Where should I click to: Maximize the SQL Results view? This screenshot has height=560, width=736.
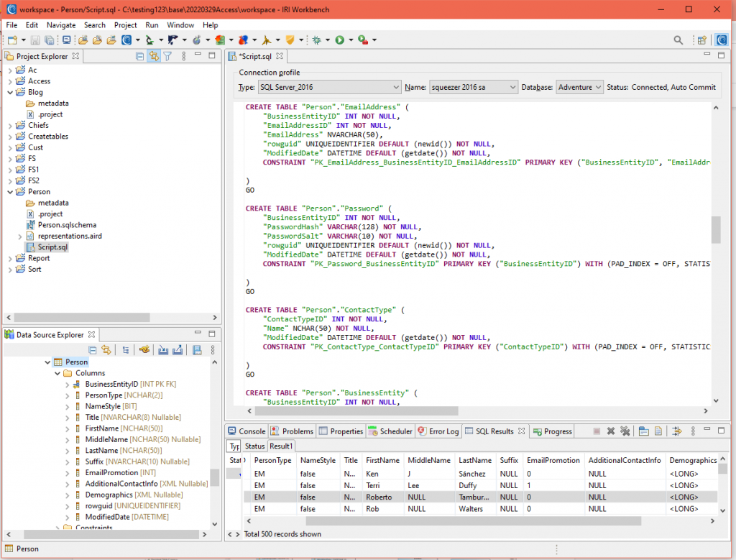721,431
